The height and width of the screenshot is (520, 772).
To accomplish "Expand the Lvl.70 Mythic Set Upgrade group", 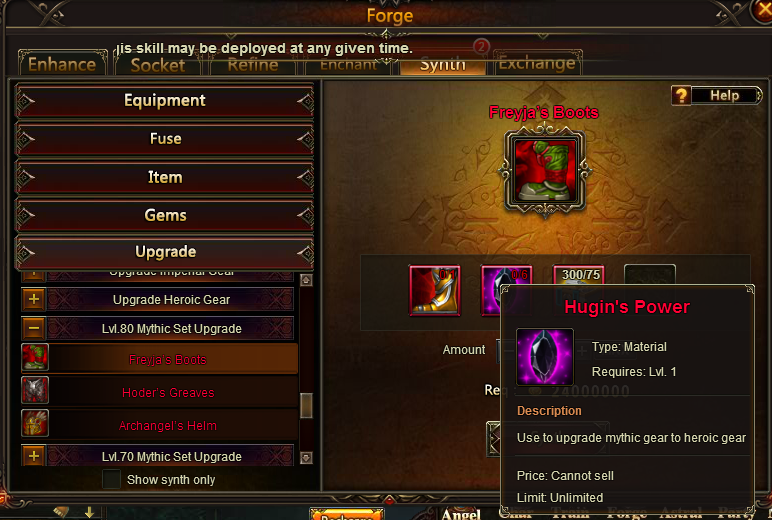I will pyautogui.click(x=34, y=455).
